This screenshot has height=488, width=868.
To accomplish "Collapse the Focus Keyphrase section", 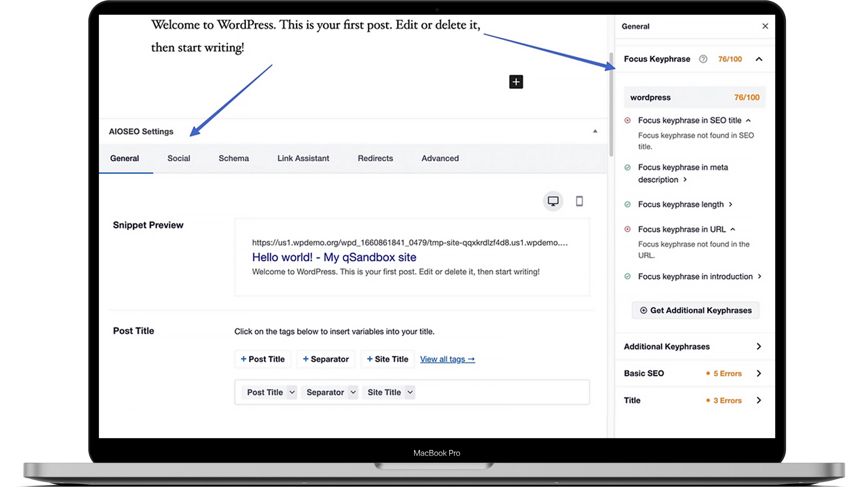I will click(x=759, y=59).
